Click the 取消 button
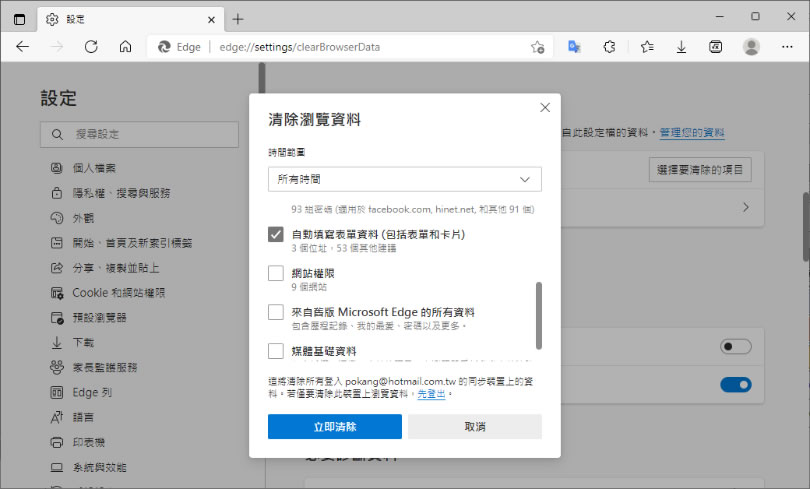 pyautogui.click(x=474, y=427)
